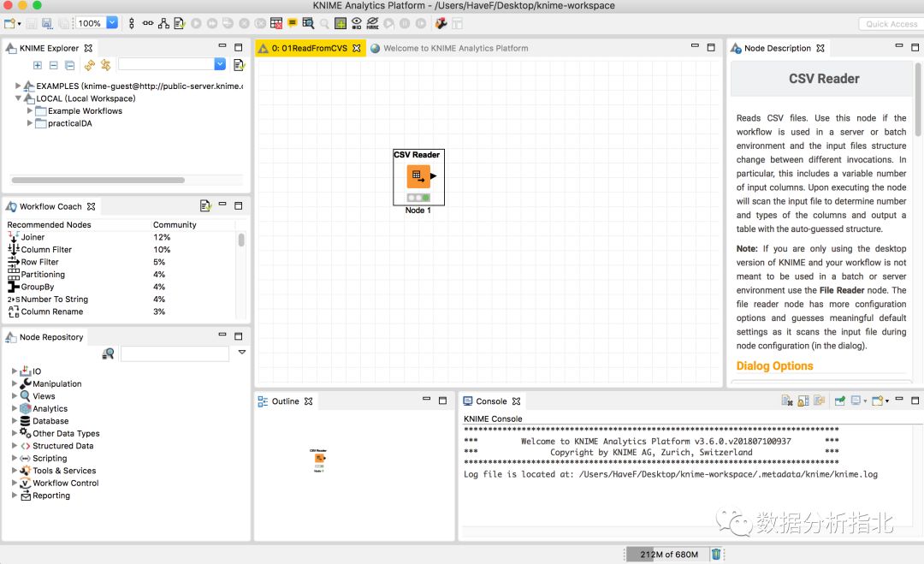
Task: Click the Node Repository search field
Action: point(175,353)
